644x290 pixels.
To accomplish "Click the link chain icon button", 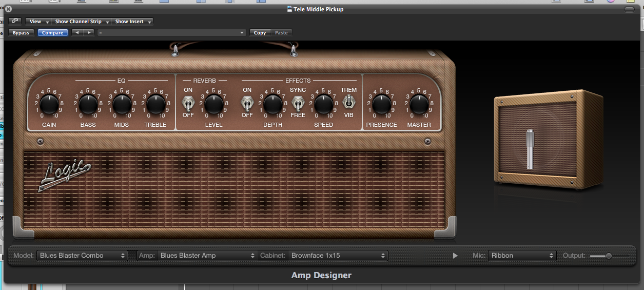I will pos(14,22).
